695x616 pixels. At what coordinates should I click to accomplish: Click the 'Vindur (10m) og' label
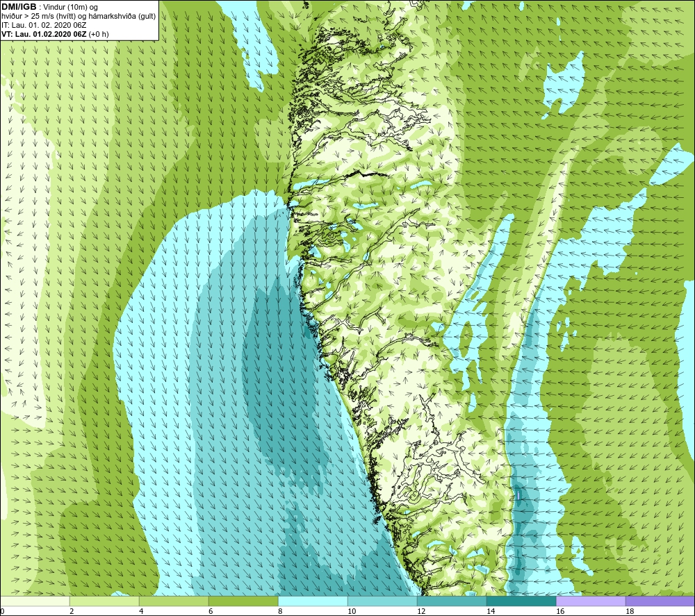pyautogui.click(x=70, y=7)
